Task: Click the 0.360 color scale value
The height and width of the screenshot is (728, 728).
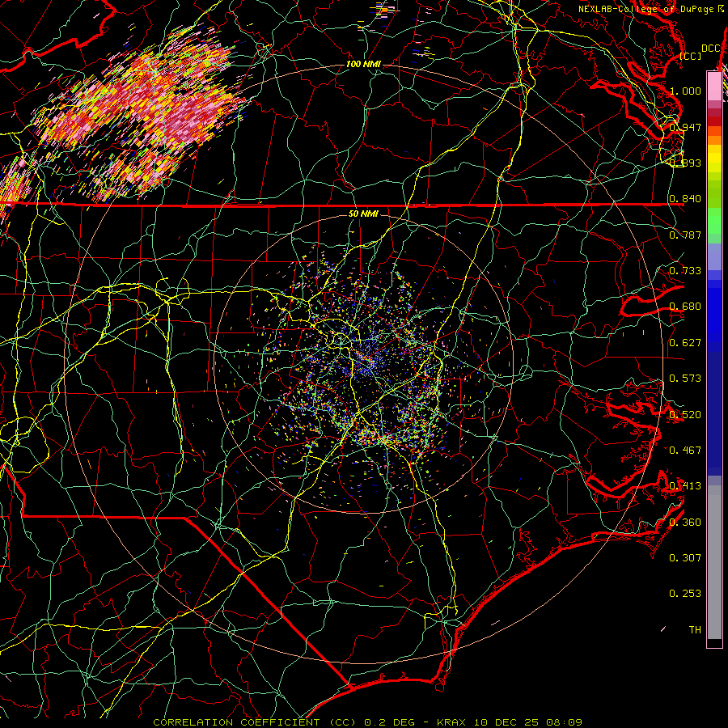Action: [685, 522]
